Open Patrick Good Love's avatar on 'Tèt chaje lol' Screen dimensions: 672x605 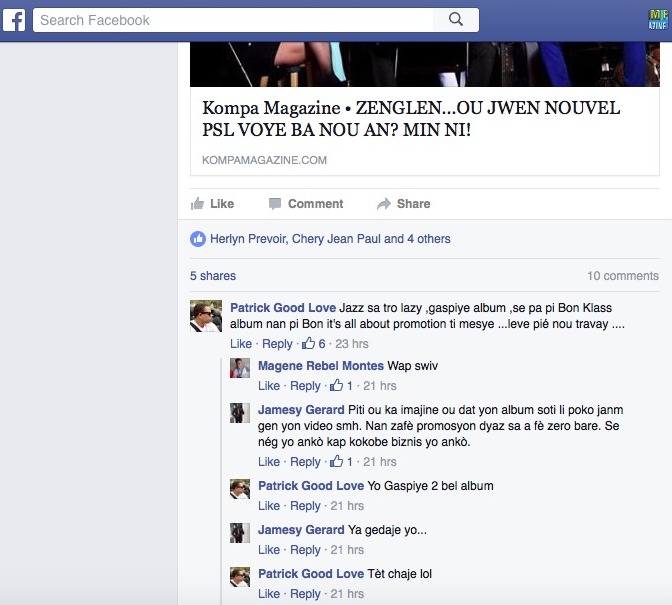(x=240, y=577)
